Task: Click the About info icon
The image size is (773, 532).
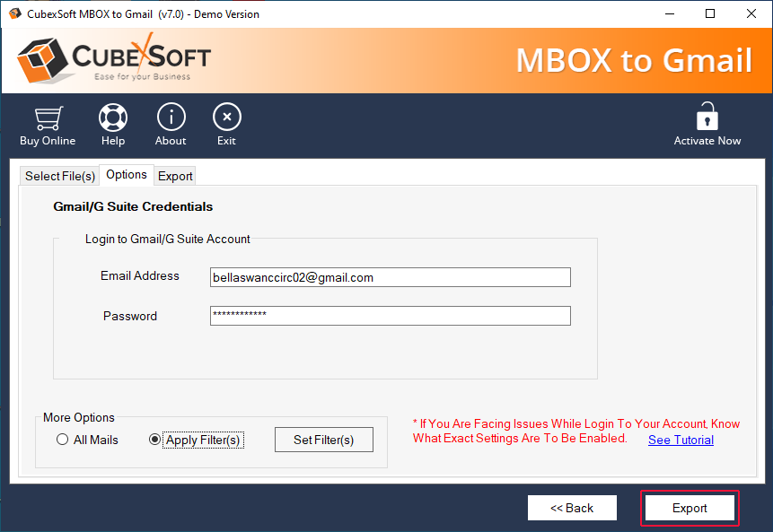Action: pos(171,118)
